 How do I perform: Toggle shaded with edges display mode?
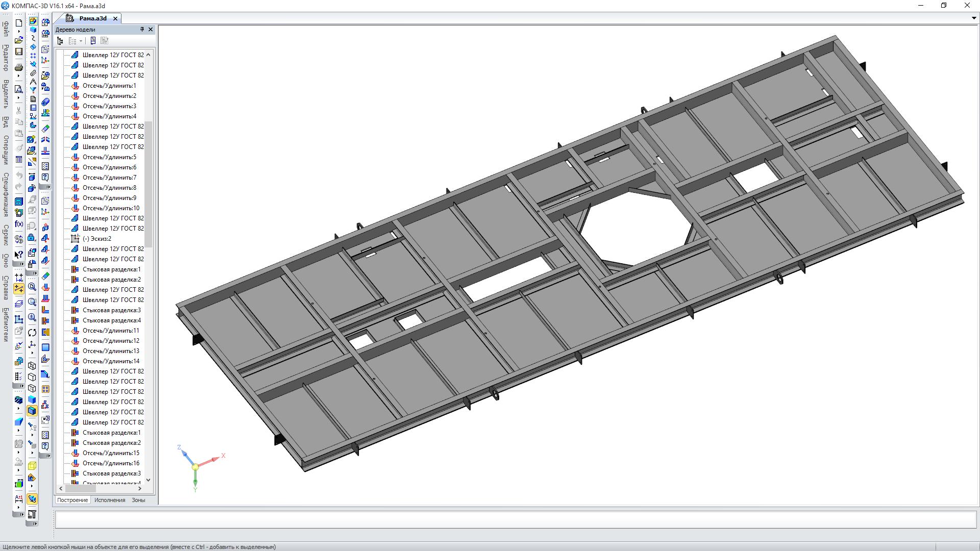point(32,411)
